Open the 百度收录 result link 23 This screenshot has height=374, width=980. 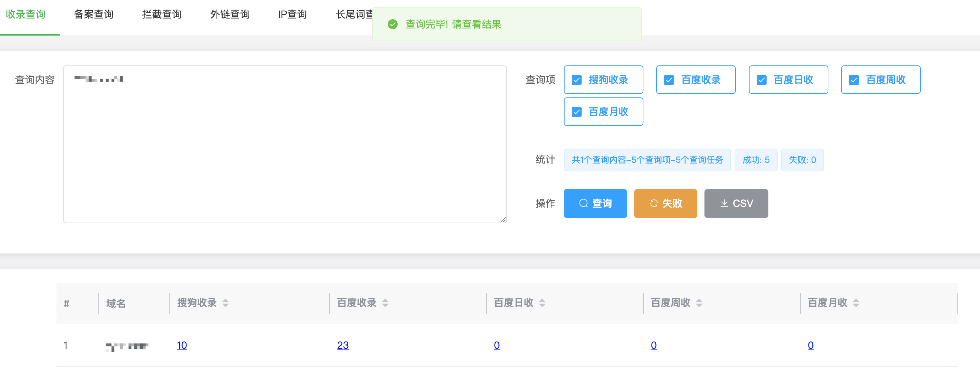pos(343,346)
